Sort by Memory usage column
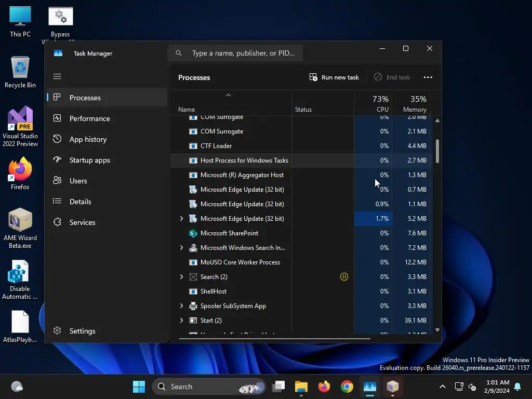532x399 pixels. (x=411, y=103)
